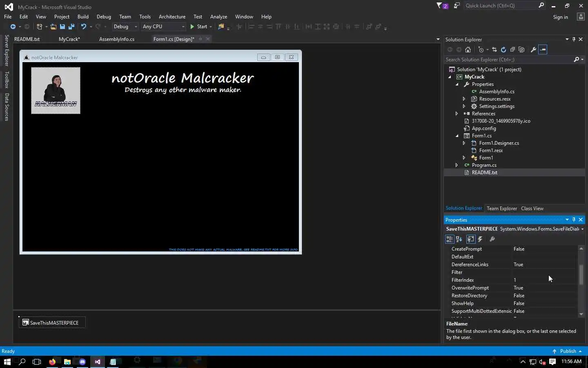Select Form1.Designer.cs in Solution Explorer
This screenshot has width=588, height=368.
[x=499, y=143]
